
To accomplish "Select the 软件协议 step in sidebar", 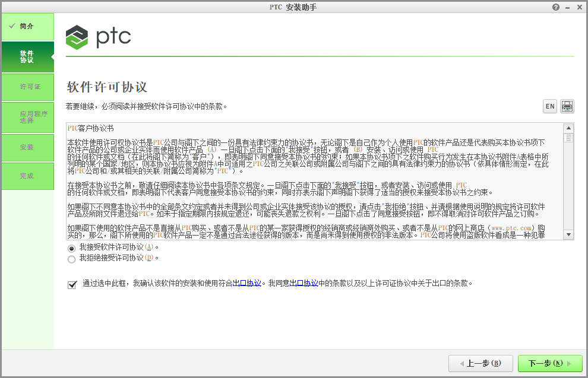I will pyautogui.click(x=28, y=56).
